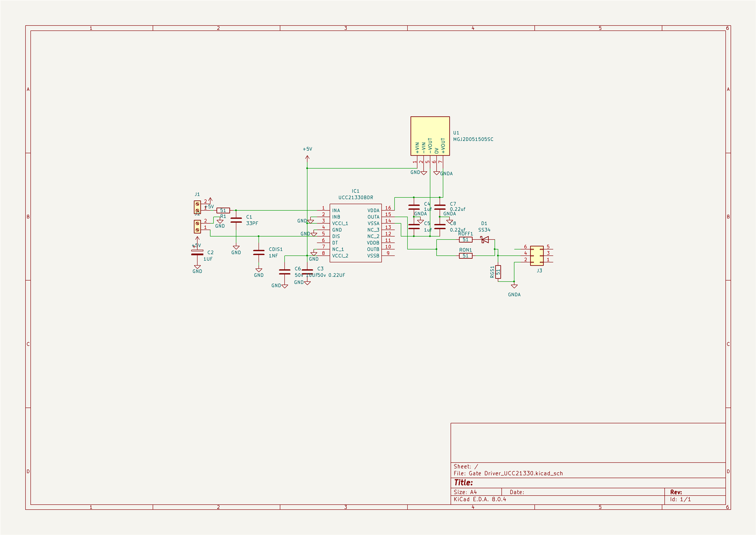Click the GND symbol under C6

pos(285,286)
